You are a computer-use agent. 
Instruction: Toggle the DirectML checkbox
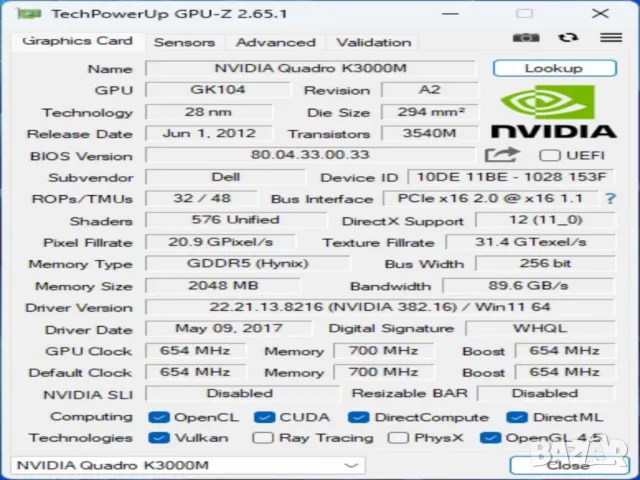(517, 417)
